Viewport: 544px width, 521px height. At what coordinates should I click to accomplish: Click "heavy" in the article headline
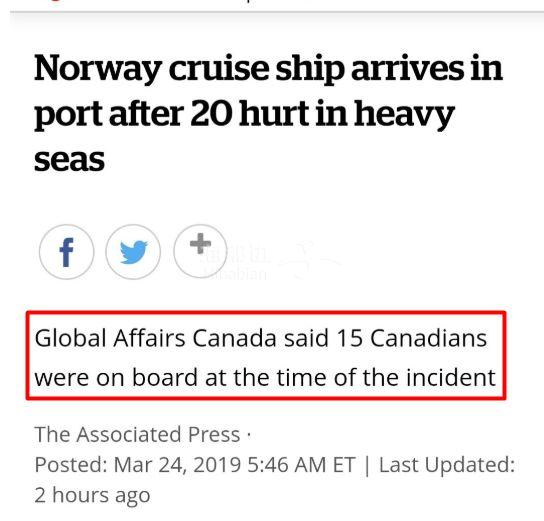tap(404, 114)
